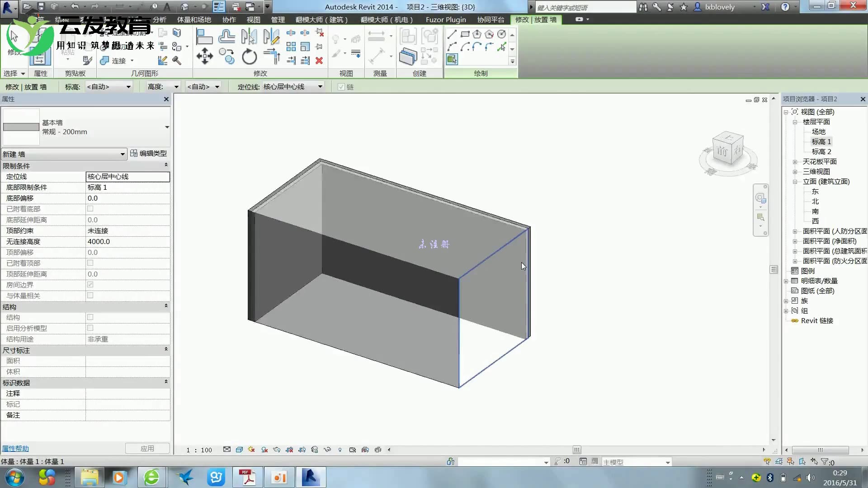Choose the Line draw tool
This screenshot has height=488, width=868.
(x=452, y=34)
